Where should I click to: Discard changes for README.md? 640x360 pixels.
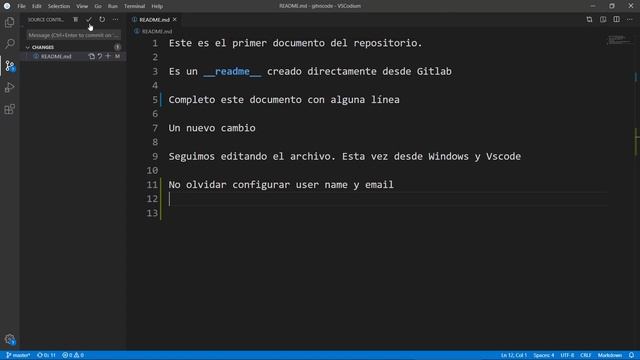tap(100, 56)
